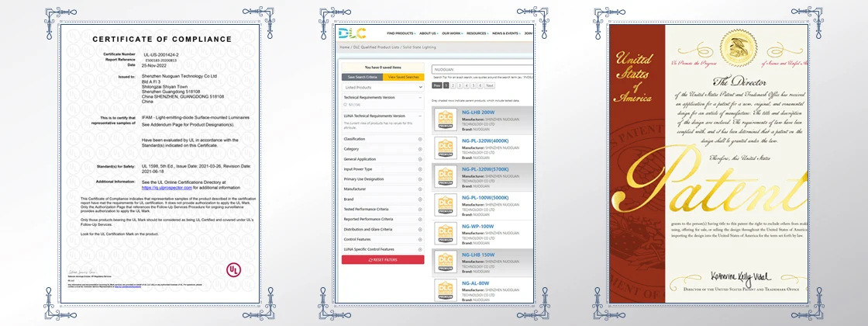Click the Home breadcrumb link
The image size is (868, 326).
tap(344, 47)
